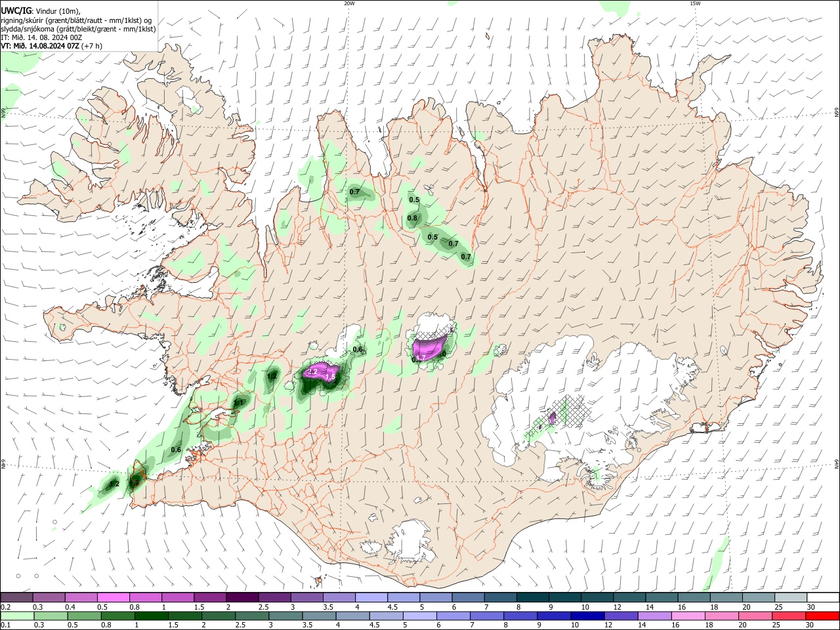Screen dimensions: 840x630
Task: Click the lower legend swatch labeled 5
Action: pos(419,616)
